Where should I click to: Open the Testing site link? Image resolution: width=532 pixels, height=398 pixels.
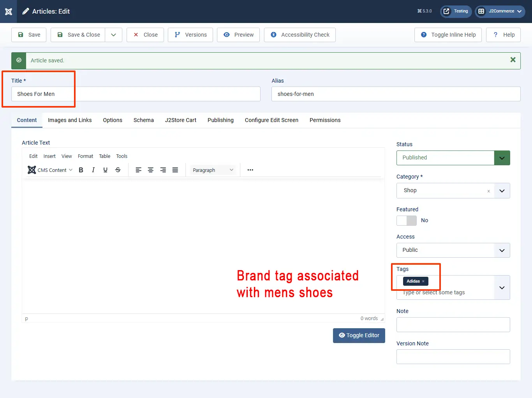coord(456,11)
